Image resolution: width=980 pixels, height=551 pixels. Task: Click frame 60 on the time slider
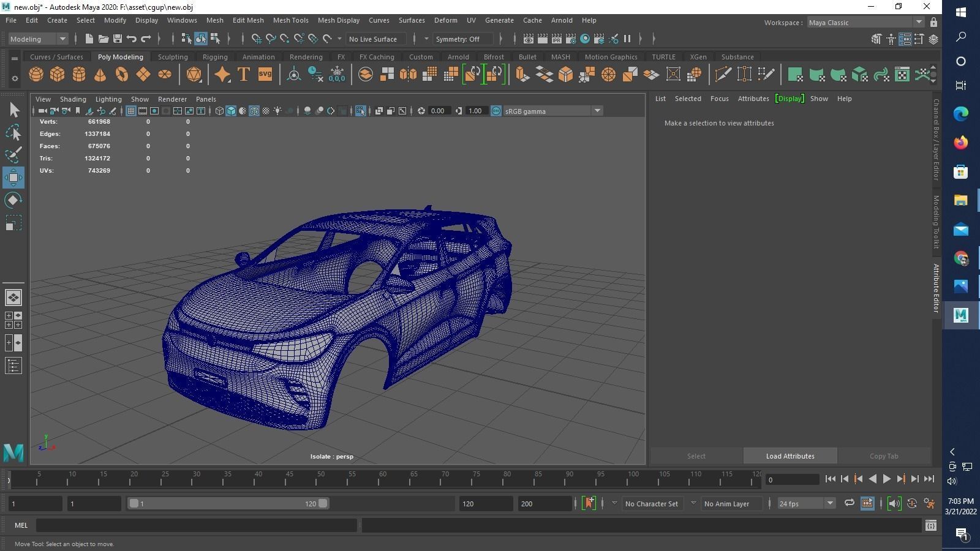382,479
